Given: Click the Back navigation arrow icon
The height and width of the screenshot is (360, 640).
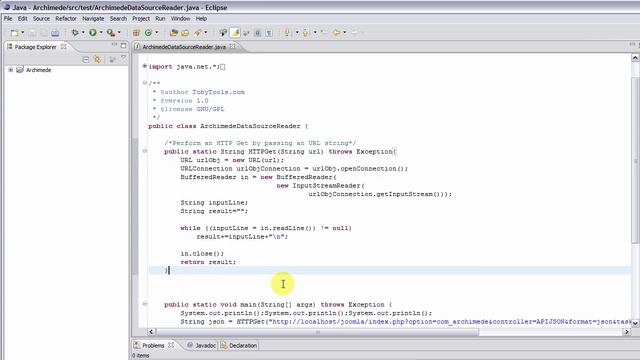Looking at the screenshot, I should [x=337, y=33].
